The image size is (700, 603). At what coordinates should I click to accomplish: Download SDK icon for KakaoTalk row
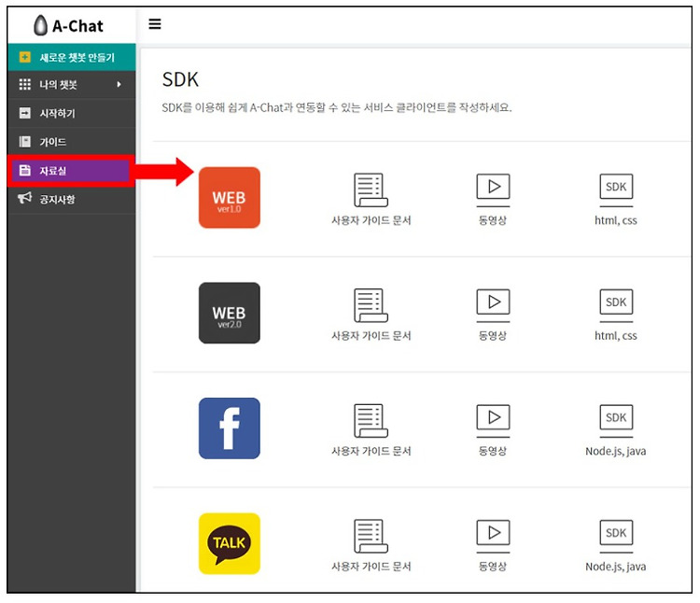pos(616,536)
